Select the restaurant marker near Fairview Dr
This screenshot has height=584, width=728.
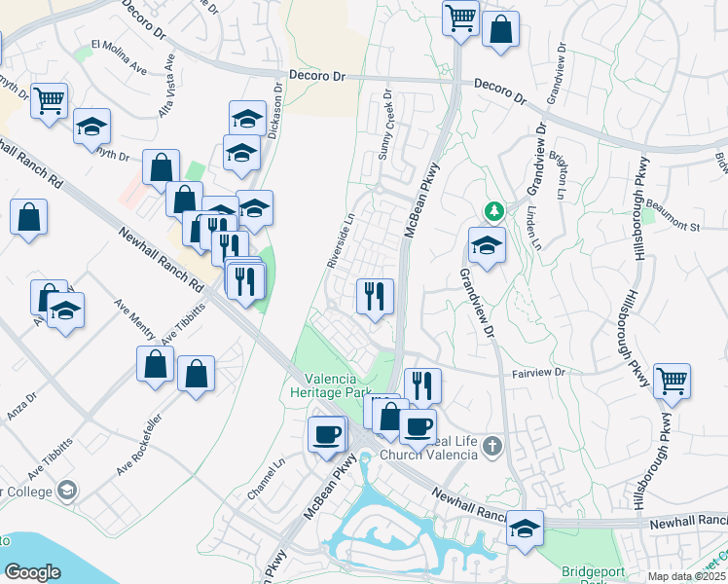pos(422,385)
